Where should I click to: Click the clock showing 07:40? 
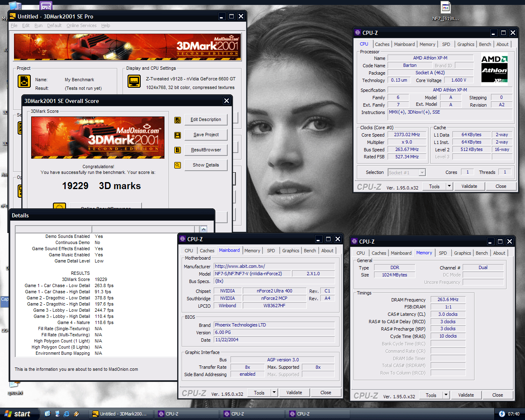[x=514, y=414]
